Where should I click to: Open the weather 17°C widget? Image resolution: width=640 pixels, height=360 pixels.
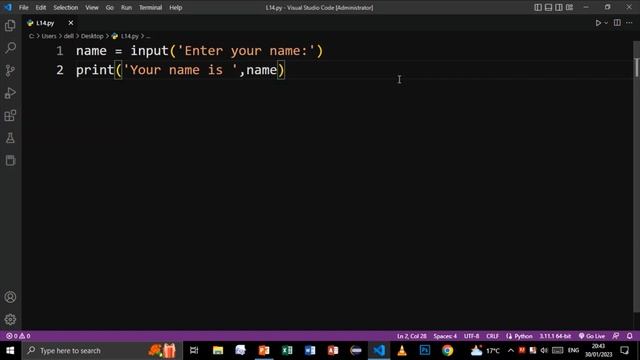pos(485,350)
